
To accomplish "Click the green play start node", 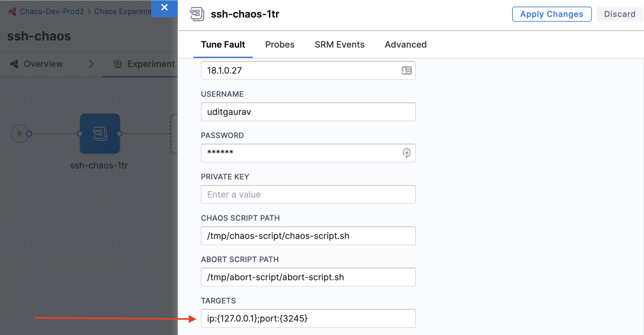I will pyautogui.click(x=20, y=134).
